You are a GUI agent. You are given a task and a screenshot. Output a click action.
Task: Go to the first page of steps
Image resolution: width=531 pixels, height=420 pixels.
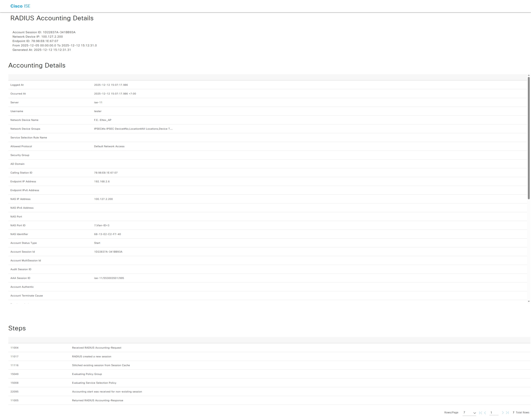pyautogui.click(x=480, y=413)
